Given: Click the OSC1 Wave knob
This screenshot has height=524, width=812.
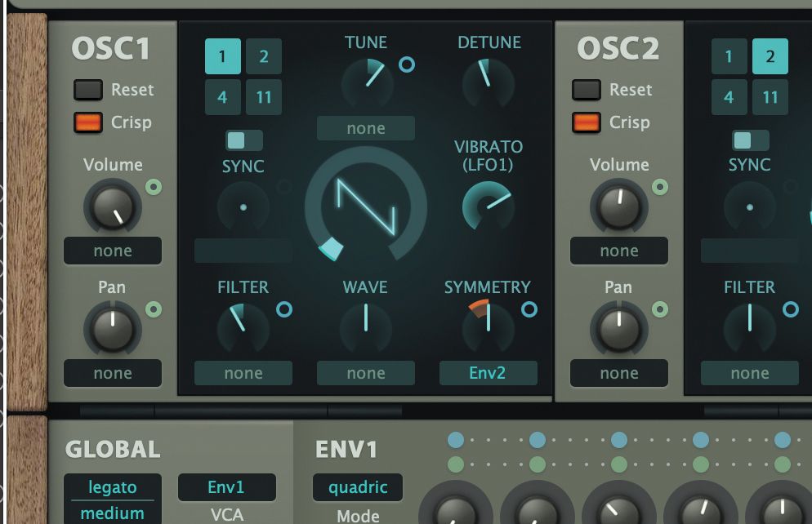Looking at the screenshot, I should click(x=365, y=325).
